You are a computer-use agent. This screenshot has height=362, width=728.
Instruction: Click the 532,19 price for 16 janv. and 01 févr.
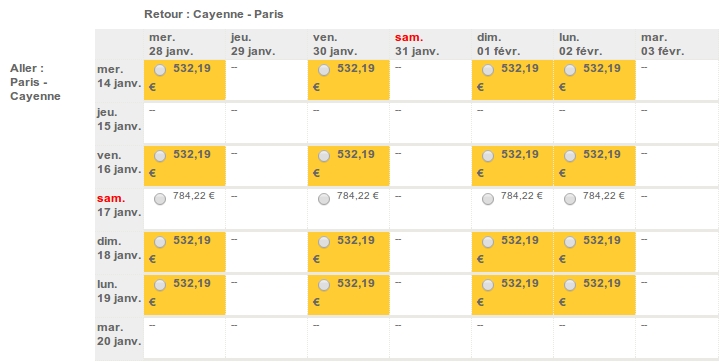click(520, 155)
